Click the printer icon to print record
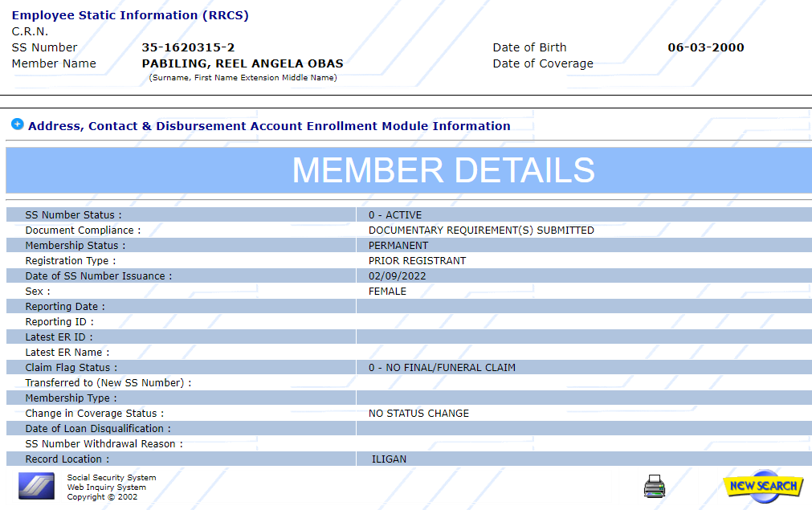Image resolution: width=812 pixels, height=510 pixels. (x=655, y=486)
